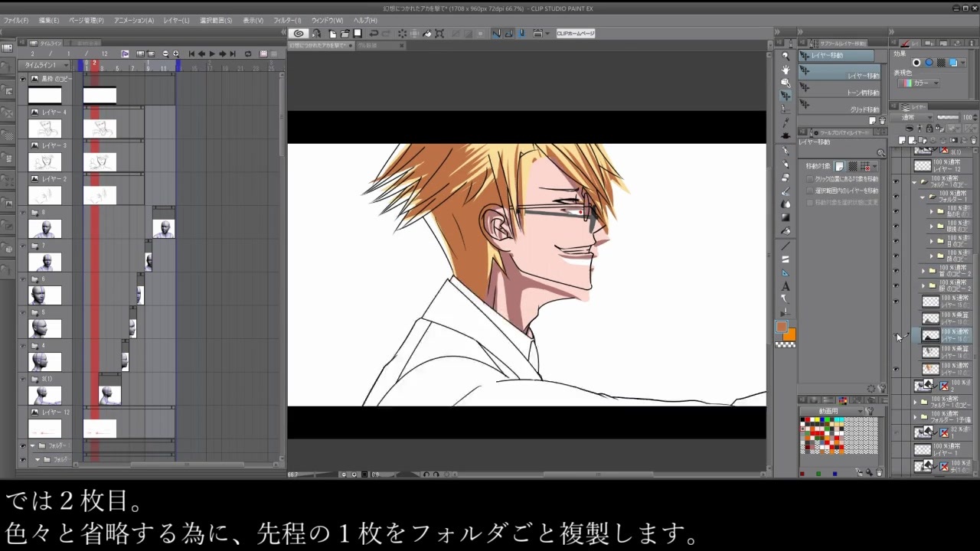Click the Save icon in the command bar

tap(357, 34)
